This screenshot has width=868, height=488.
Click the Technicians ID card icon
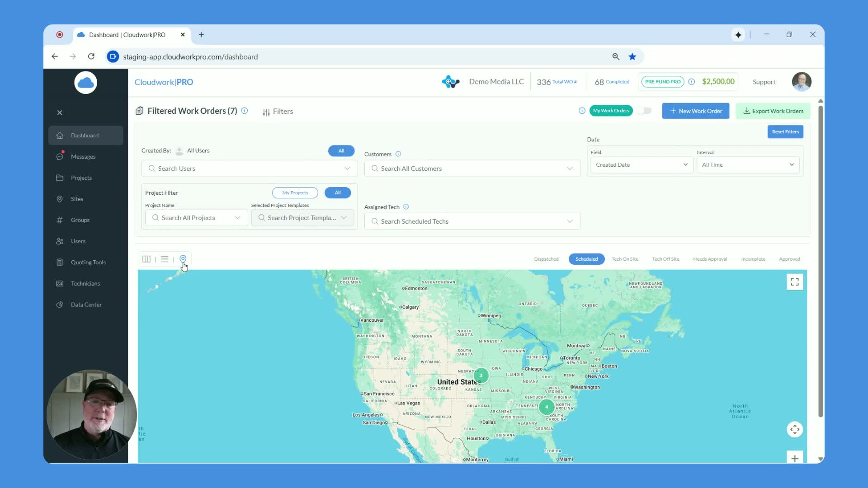(x=60, y=284)
